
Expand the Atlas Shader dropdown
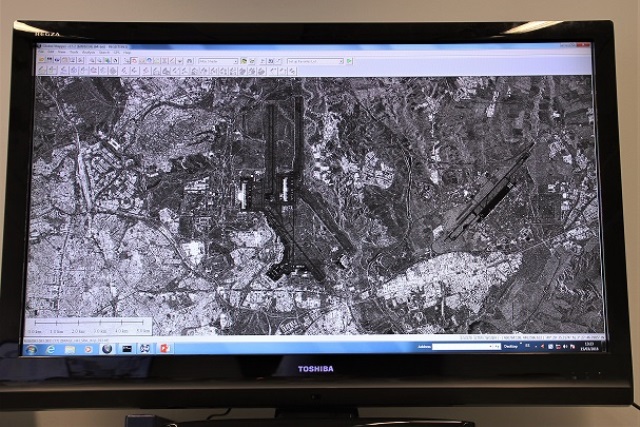click(236, 61)
